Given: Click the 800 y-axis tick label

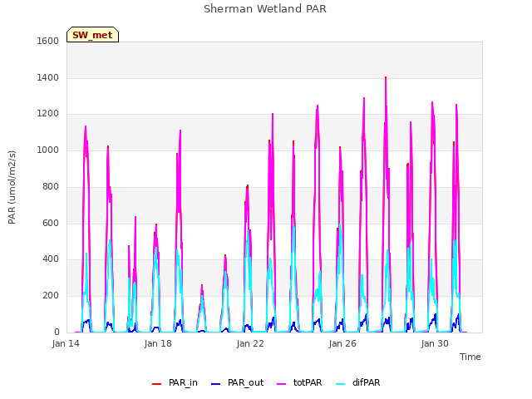Looking at the screenshot, I should coord(51,186).
